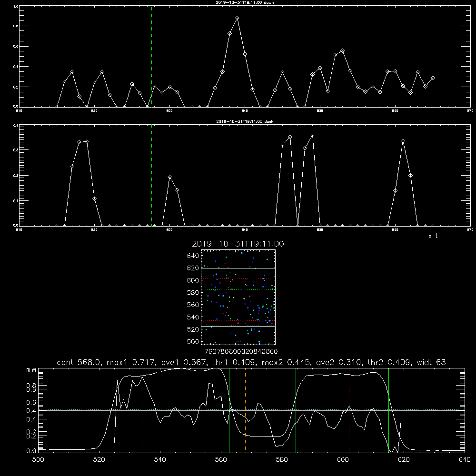Click the '560' label on bottom plot x-axis
The height and width of the screenshot is (476, 476).
[x=221, y=460]
